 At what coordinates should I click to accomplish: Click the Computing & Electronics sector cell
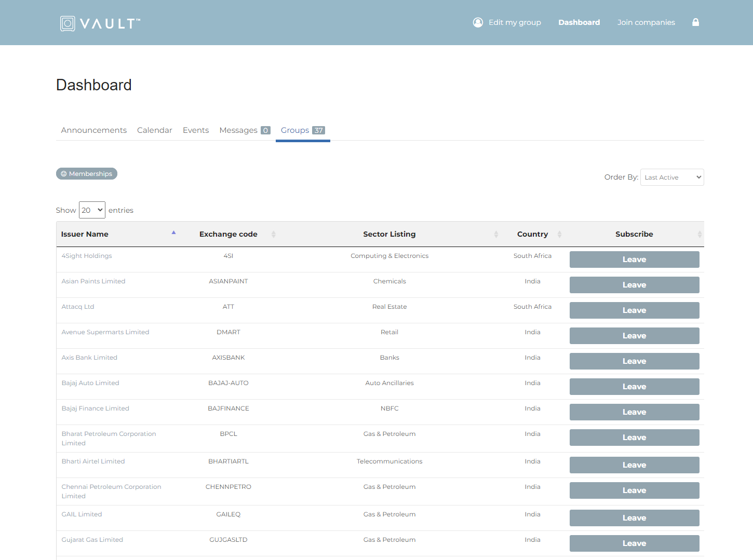click(389, 256)
